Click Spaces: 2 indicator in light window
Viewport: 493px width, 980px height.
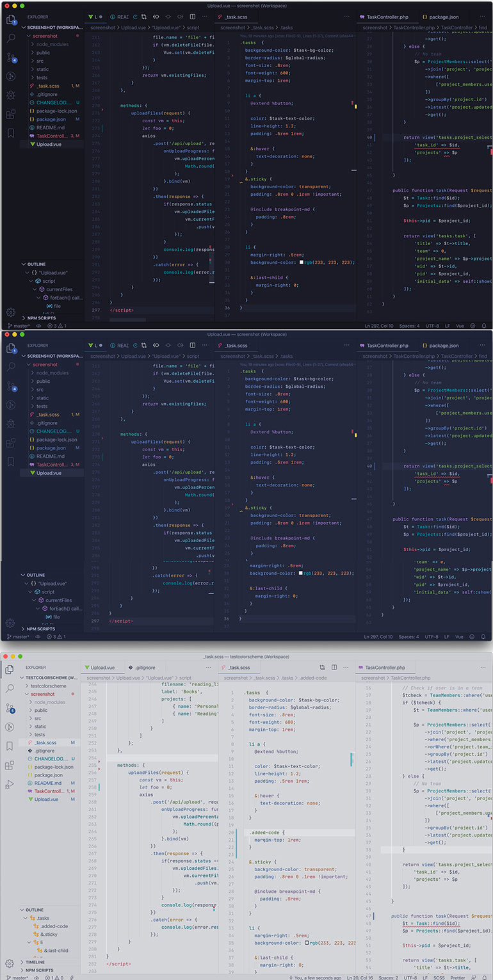coord(389,977)
